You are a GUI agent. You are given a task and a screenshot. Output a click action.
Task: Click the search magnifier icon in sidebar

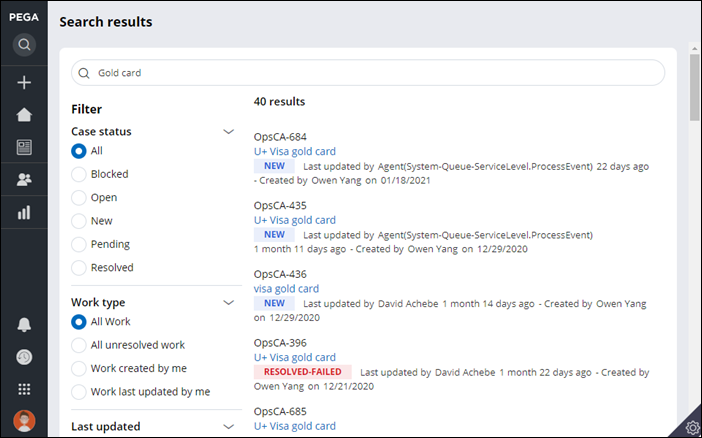[x=24, y=45]
